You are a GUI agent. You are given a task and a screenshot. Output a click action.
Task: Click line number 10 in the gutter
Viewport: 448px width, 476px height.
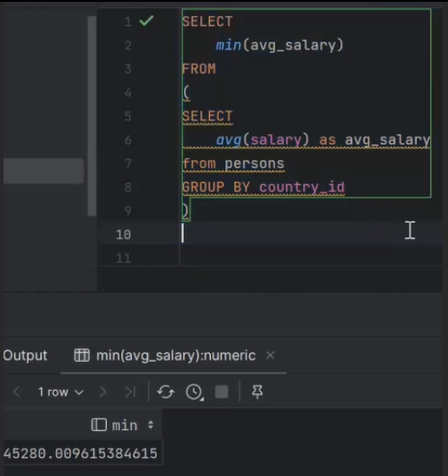point(124,234)
